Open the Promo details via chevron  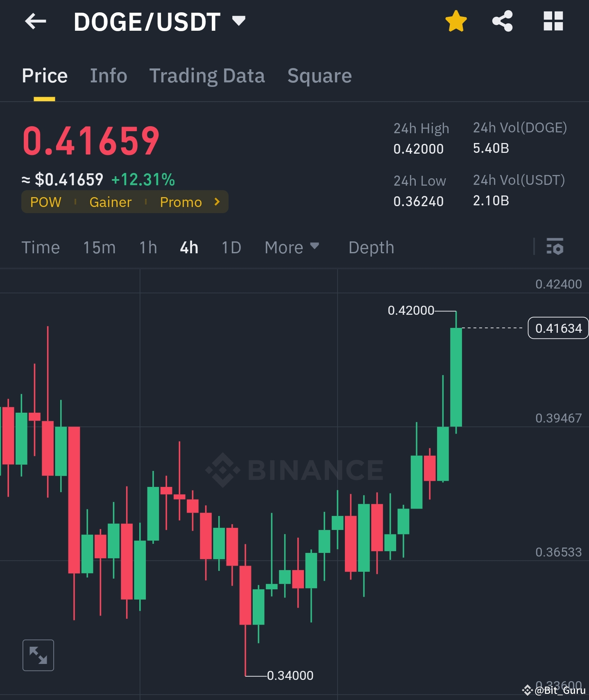216,202
